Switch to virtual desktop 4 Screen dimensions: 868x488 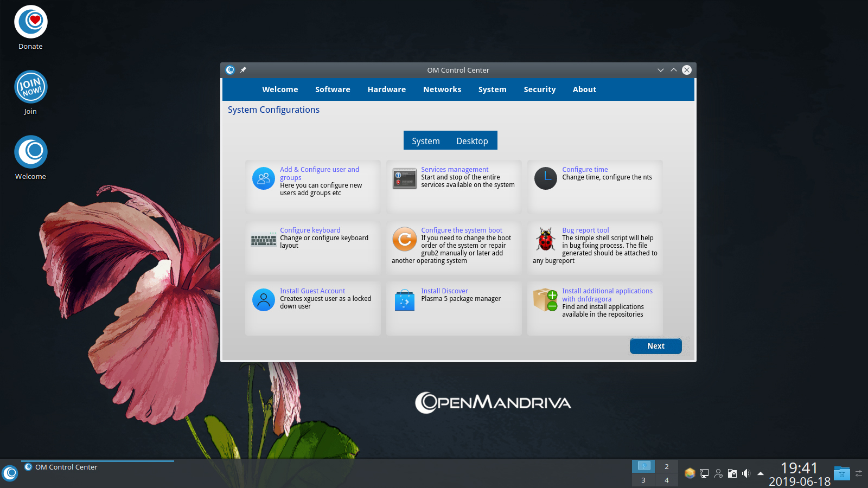click(667, 480)
